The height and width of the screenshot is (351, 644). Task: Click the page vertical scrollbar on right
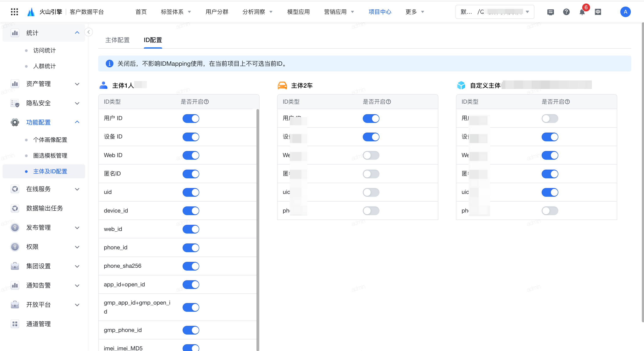[642, 172]
